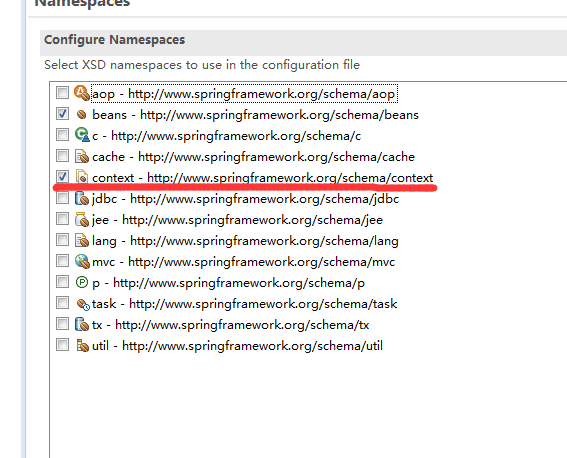Select the jee schema list entry
Image resolution: width=567 pixels, height=458 pixels.
tap(237, 219)
